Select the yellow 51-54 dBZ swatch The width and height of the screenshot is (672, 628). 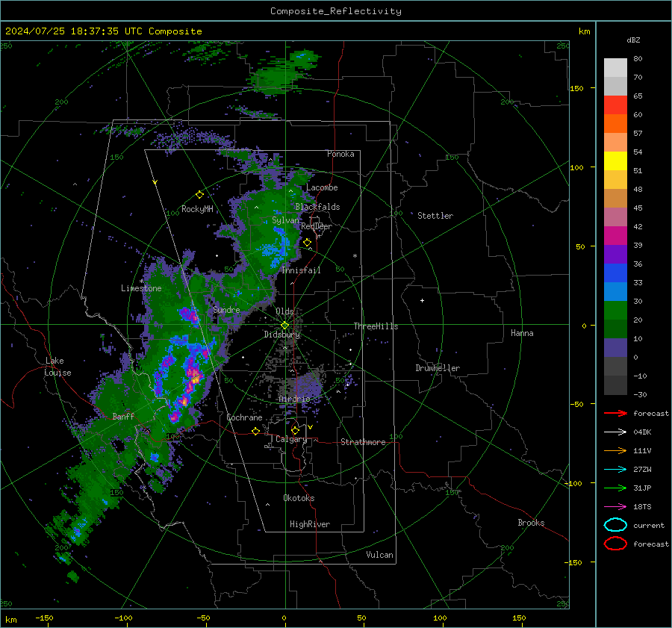[615, 161]
